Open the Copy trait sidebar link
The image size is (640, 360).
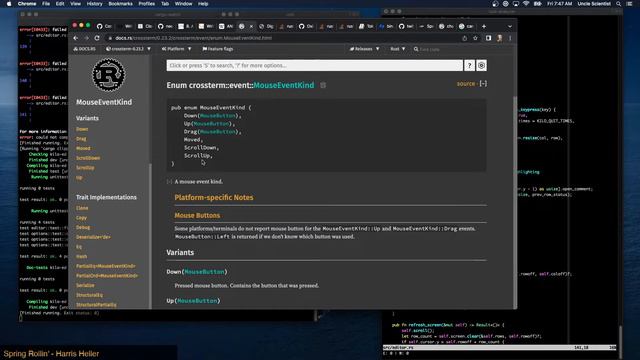coord(81,218)
